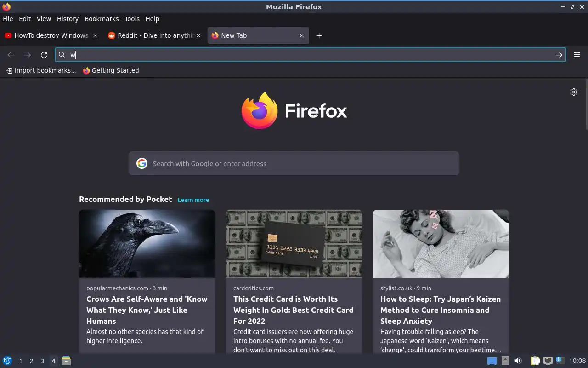The image size is (588, 368).
Task: Open the Edit menu
Action: [x=25, y=19]
